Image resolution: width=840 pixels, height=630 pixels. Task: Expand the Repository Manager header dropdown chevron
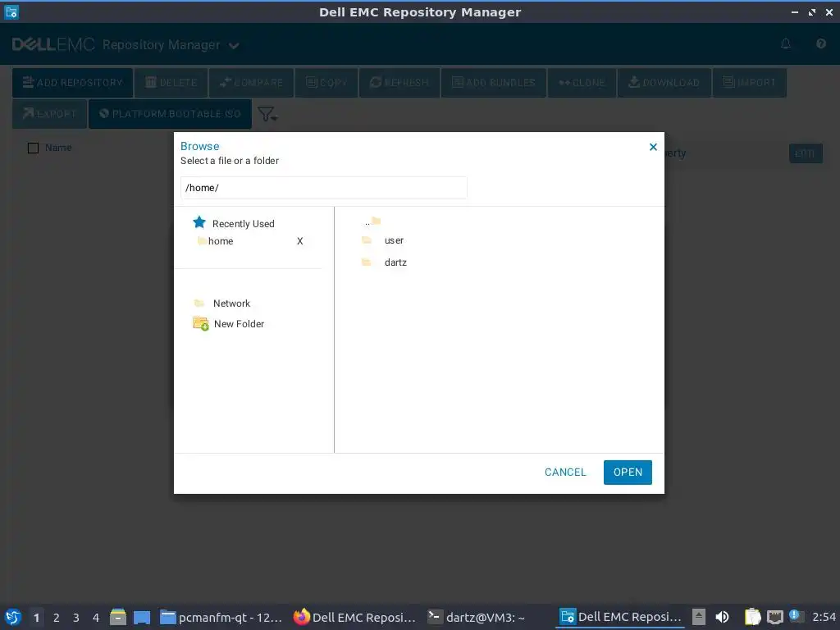point(234,46)
